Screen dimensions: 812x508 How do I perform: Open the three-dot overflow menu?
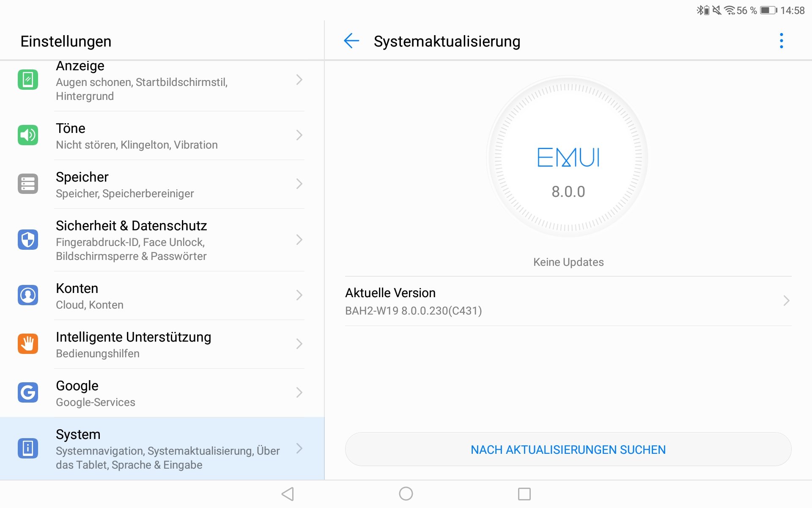[781, 41]
